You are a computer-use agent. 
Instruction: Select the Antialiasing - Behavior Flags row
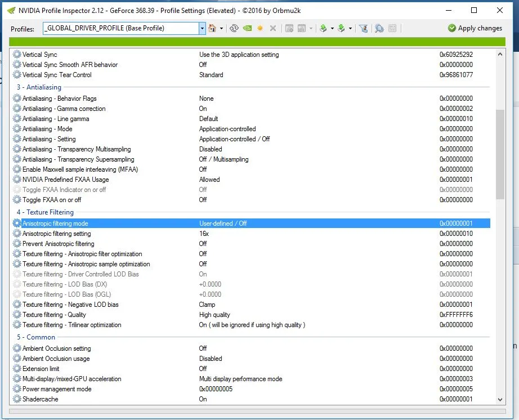click(251, 99)
